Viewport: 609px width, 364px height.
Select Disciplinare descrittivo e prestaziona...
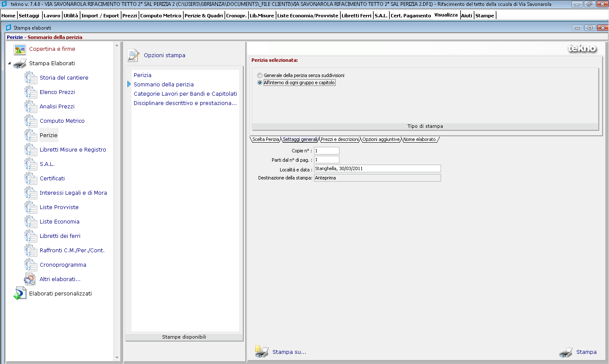[x=185, y=103]
